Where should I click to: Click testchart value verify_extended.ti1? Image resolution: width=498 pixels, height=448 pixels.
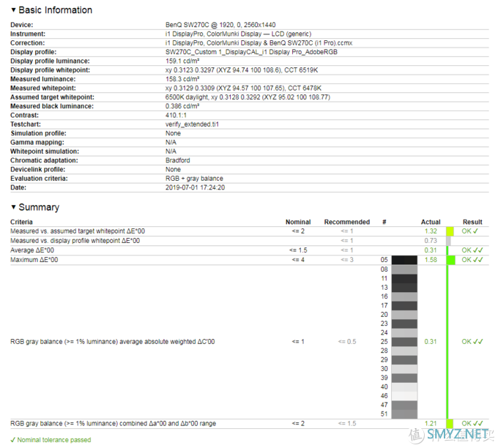[192, 124]
